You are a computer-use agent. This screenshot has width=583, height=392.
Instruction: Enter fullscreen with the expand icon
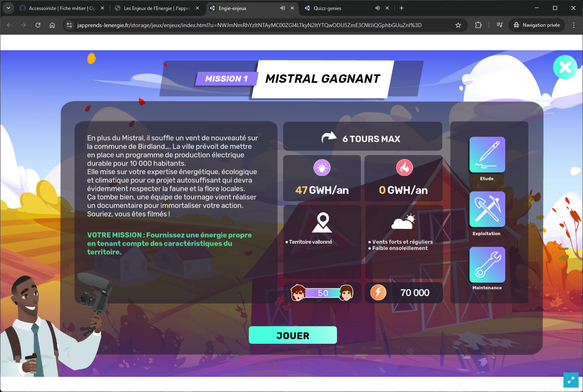click(571, 380)
